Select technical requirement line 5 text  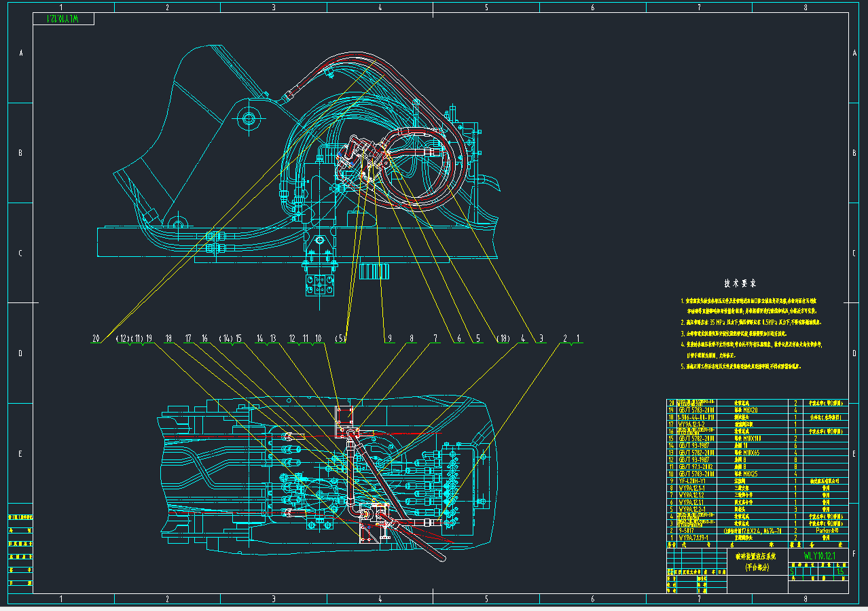pos(742,366)
